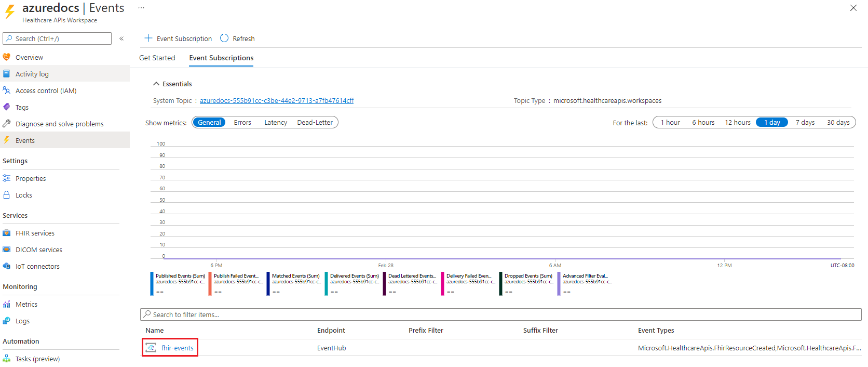Viewport: 868px width, 367px height.
Task: Click the Delivered Events teal legend swatch
Action: click(326, 284)
